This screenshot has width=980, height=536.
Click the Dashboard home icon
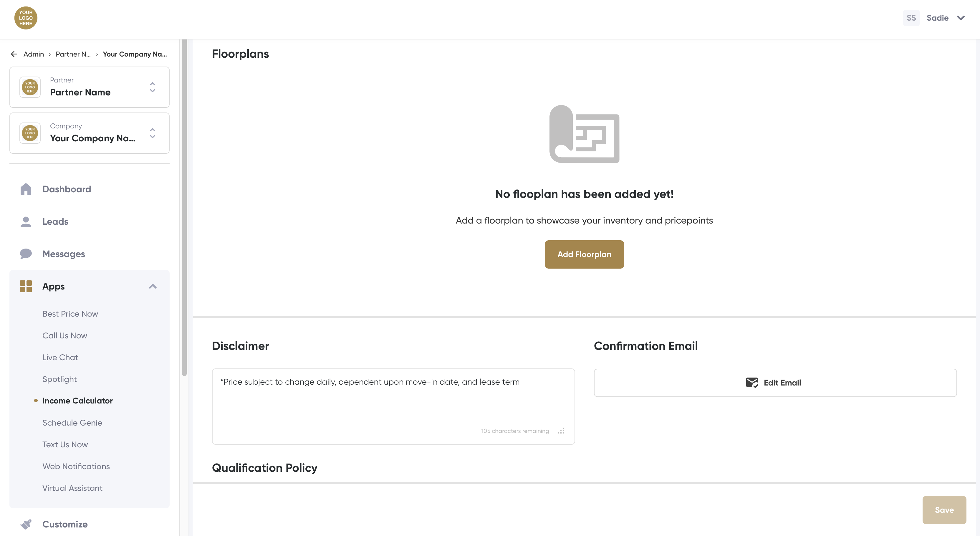coord(26,189)
